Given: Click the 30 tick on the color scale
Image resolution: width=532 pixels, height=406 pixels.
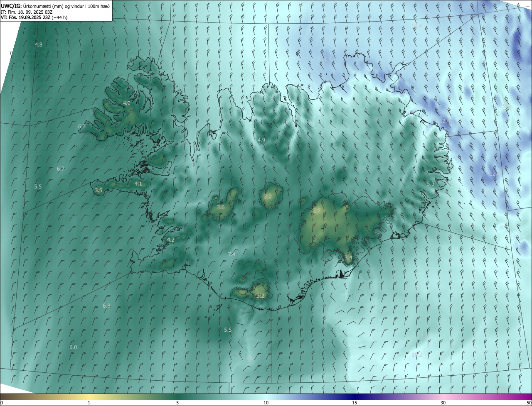Looking at the screenshot, I should [x=443, y=403].
